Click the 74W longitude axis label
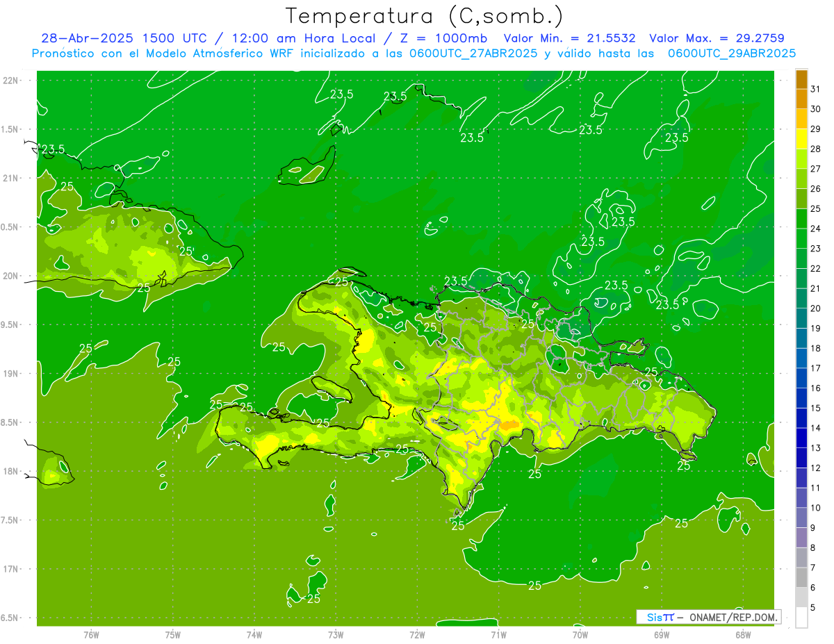The width and height of the screenshot is (834, 644). pos(254,634)
